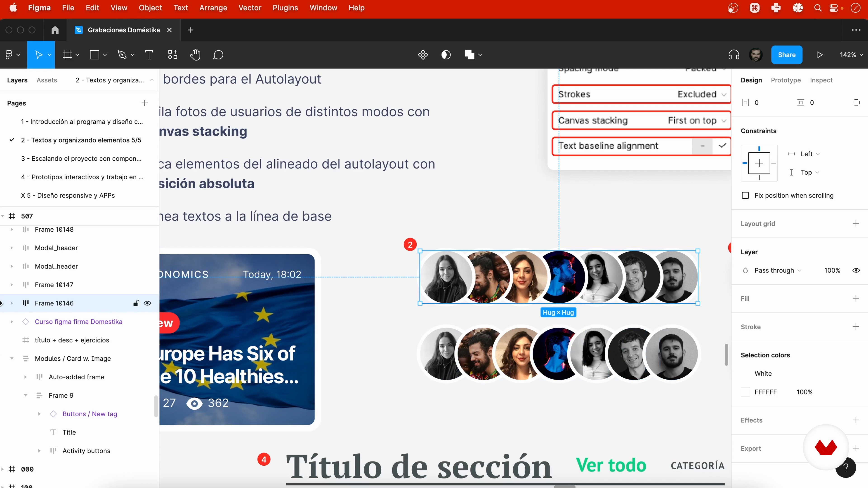Open a new tab with plus icon
Screen dimensions: 868x488
pos(190,30)
